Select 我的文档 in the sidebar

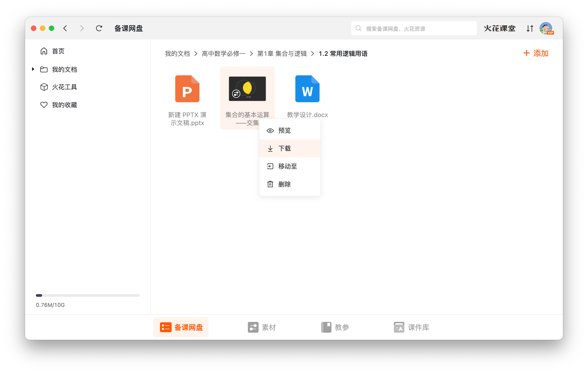tap(65, 69)
